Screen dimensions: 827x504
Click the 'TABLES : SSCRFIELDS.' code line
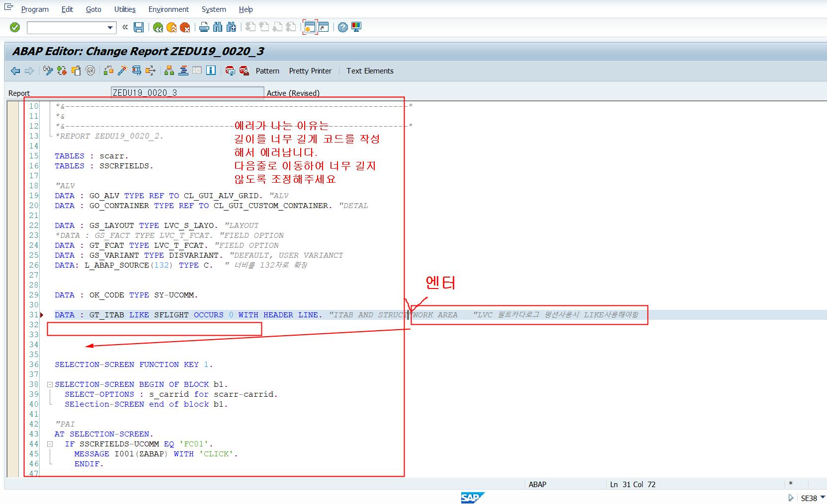tap(104, 166)
